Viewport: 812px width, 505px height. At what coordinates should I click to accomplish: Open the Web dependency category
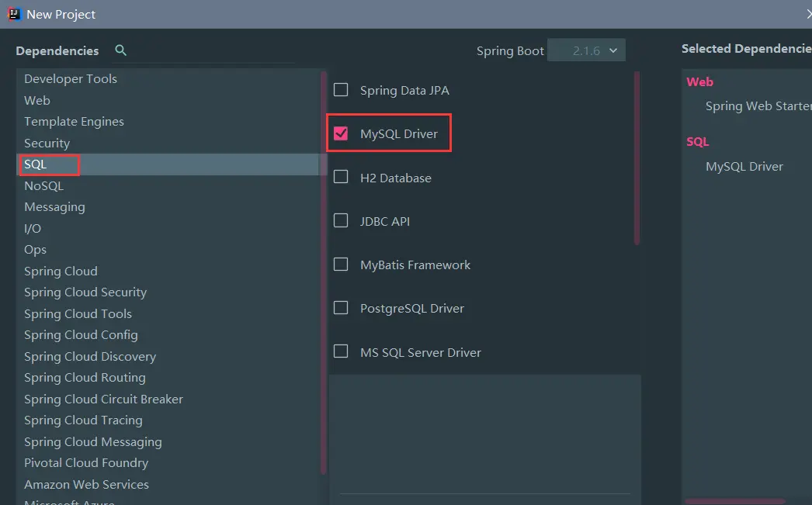point(37,100)
